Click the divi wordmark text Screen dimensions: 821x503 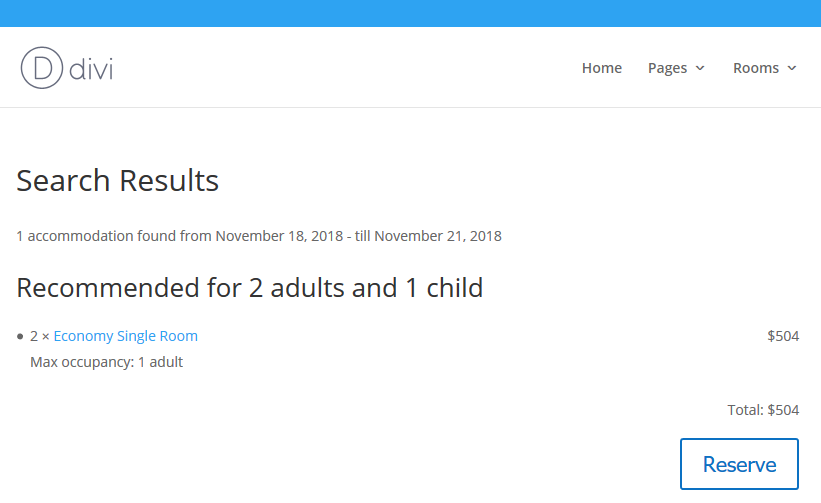[91, 69]
